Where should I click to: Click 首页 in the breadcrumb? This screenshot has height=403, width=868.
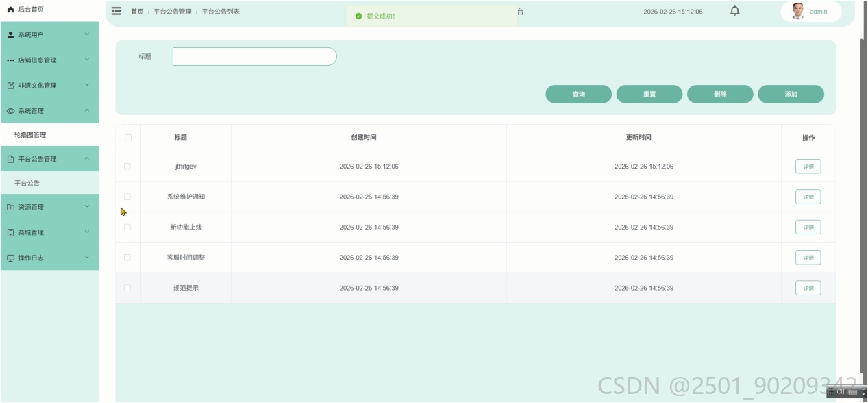point(137,12)
